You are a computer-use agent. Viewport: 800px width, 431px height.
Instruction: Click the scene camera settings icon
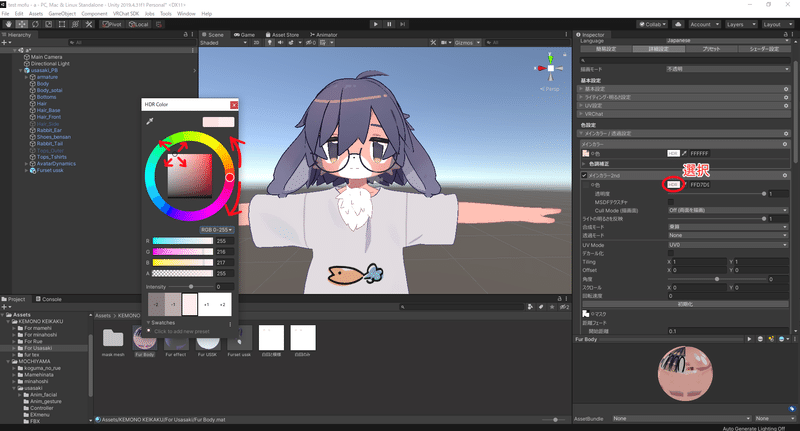click(x=446, y=43)
